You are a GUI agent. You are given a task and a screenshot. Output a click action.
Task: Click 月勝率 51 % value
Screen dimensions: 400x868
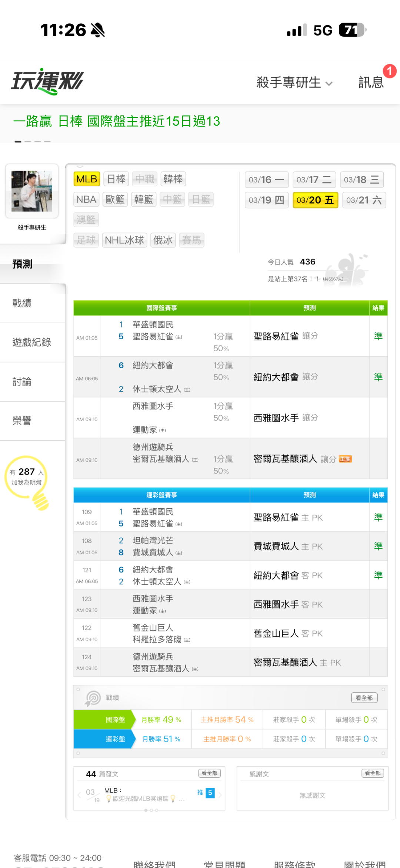161,739
